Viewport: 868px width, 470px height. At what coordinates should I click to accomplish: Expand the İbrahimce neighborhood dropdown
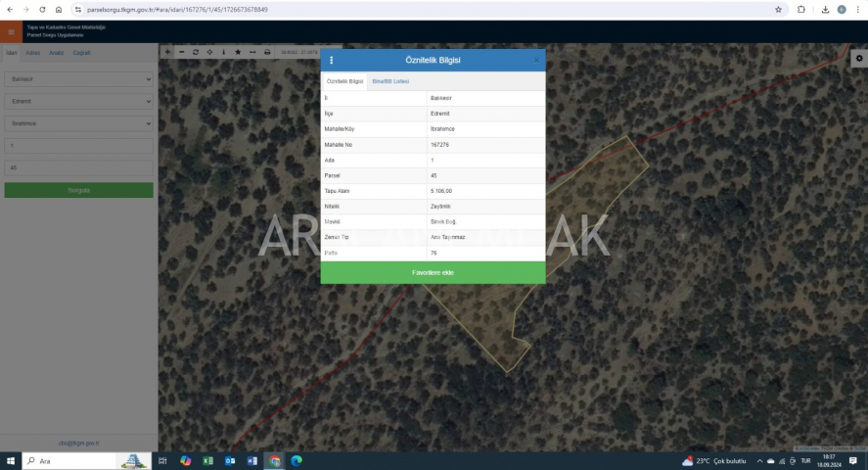(x=78, y=124)
